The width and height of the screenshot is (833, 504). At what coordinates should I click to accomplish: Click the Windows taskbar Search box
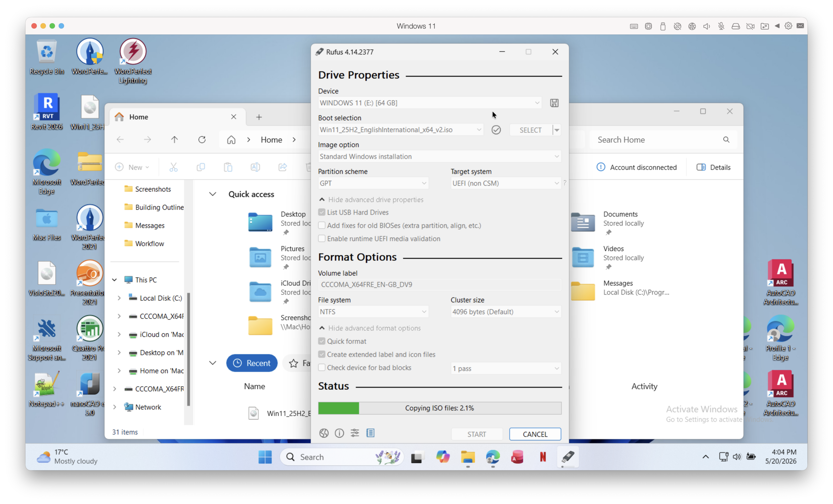pyautogui.click(x=342, y=458)
